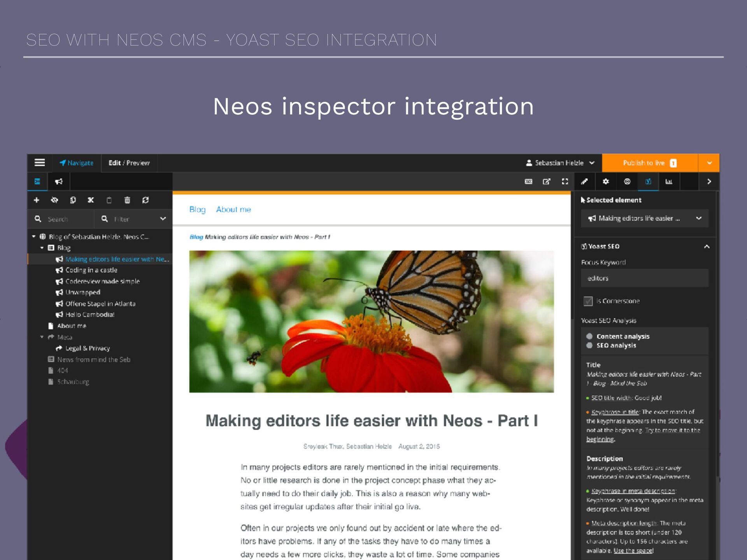Open the Yoast inspector tab

(x=648, y=181)
